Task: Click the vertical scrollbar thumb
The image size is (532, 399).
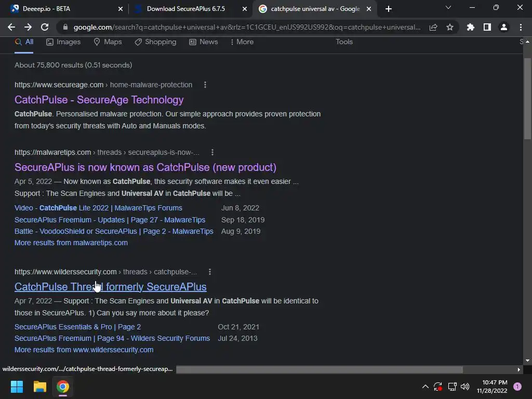Action: coord(527,98)
